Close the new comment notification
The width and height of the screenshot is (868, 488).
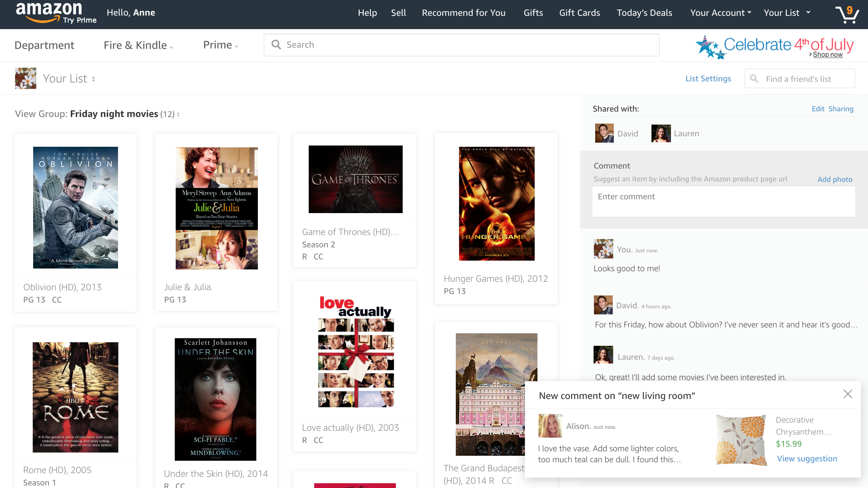click(848, 394)
